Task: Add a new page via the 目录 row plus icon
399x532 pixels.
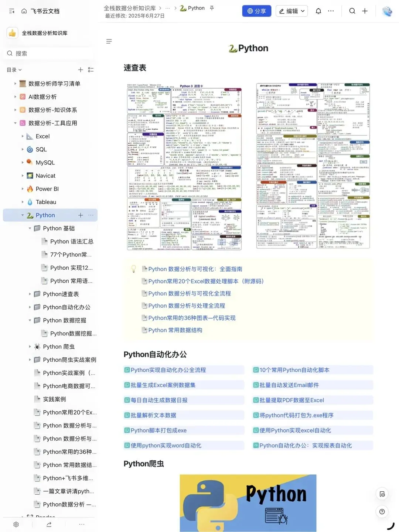Action: 81,70
